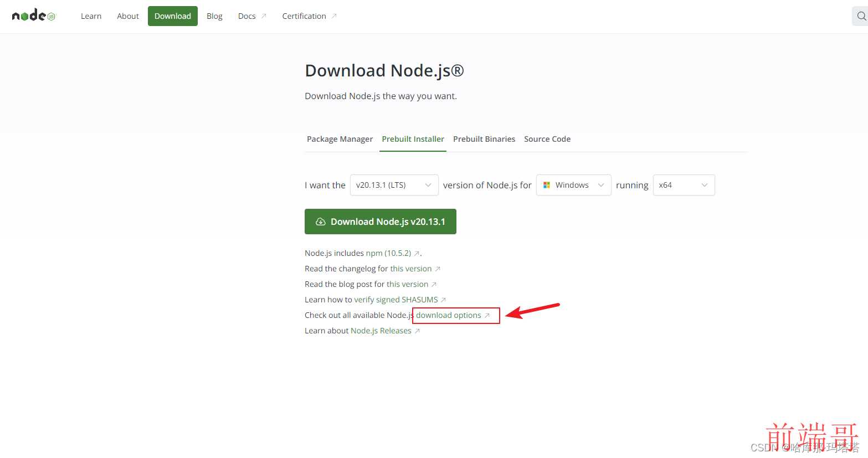The image size is (868, 458).
Task: Click the 'running' label
Action: tap(632, 186)
